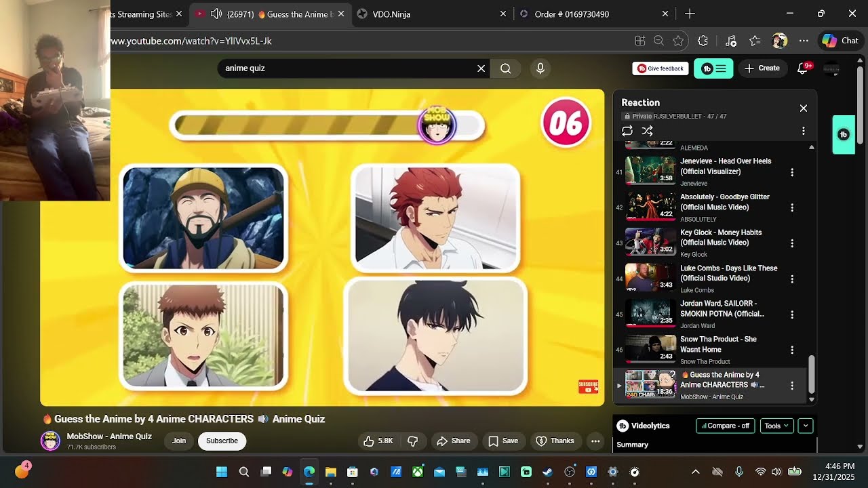Open options for Luke Combs - Days Like These

click(792, 279)
